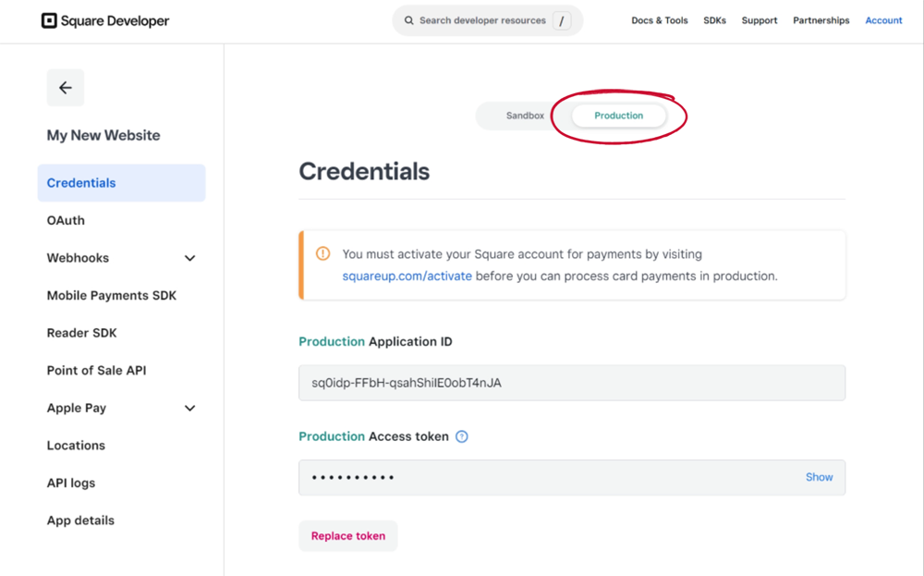Open the SDKs menu

(x=714, y=20)
